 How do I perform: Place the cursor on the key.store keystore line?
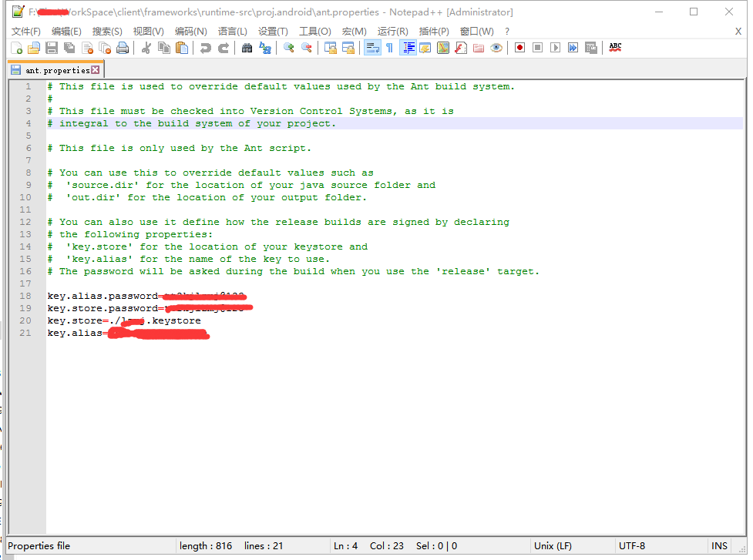[124, 320]
